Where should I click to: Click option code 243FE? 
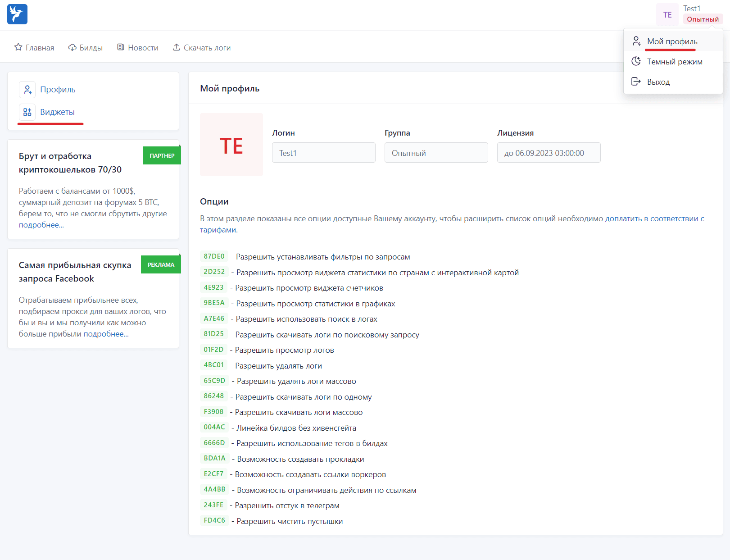(213, 505)
